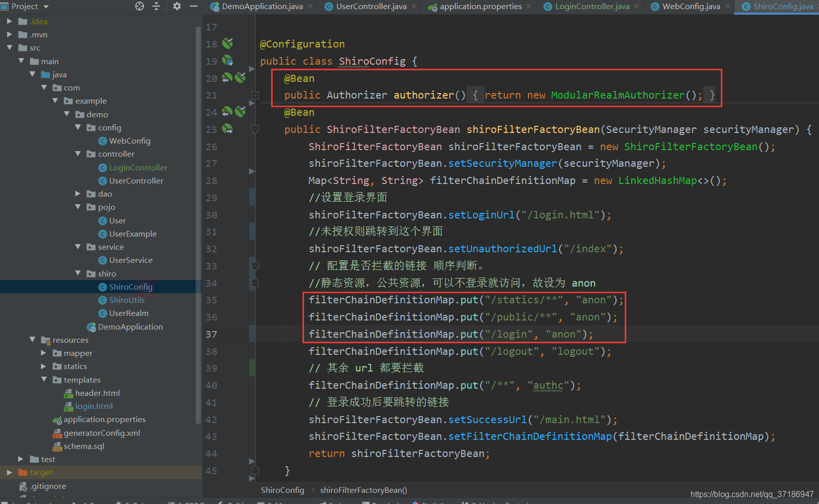
Task: Switch to WebConfig.java tab
Action: [x=691, y=7]
